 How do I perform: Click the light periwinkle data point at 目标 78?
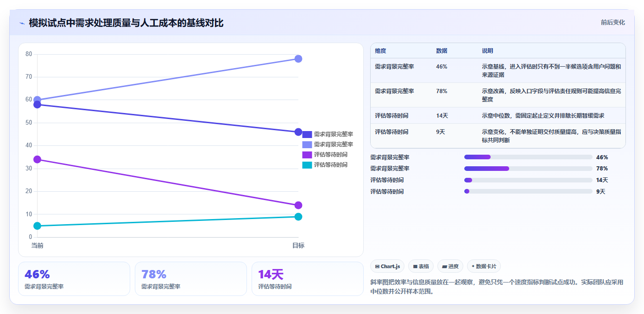[298, 59]
